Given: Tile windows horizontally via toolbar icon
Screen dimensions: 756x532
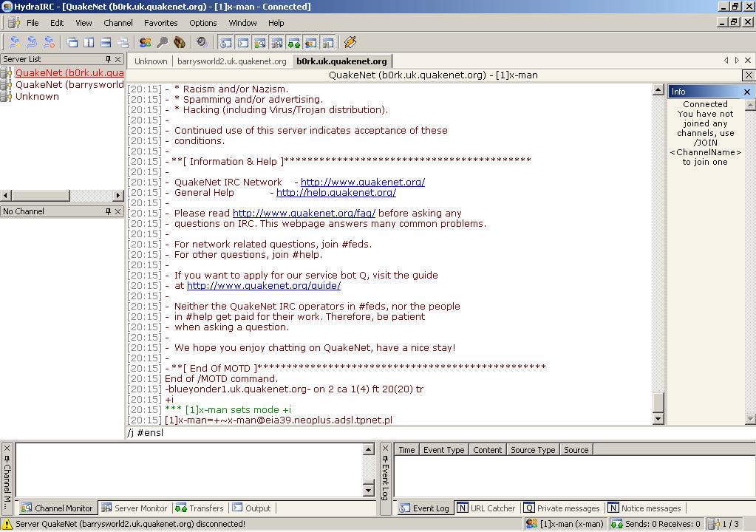Looking at the screenshot, I should point(106,42).
